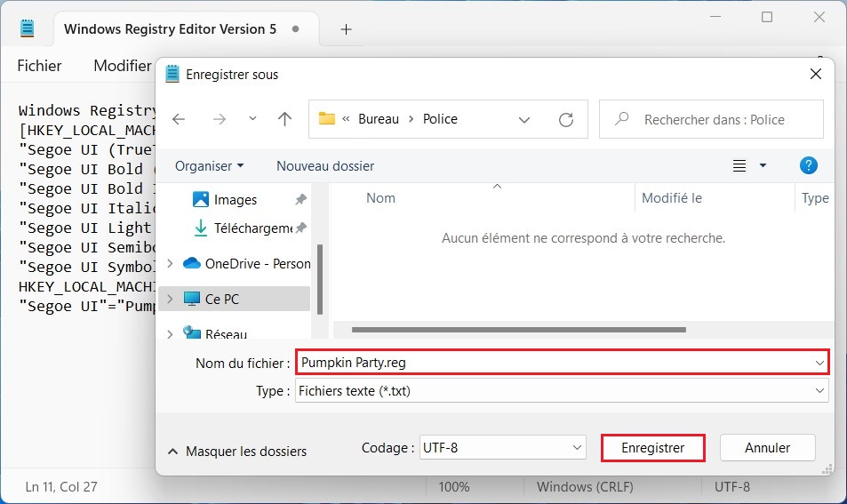Click the pin icon next to Images
Viewport: 847px width, 504px height.
(x=301, y=200)
